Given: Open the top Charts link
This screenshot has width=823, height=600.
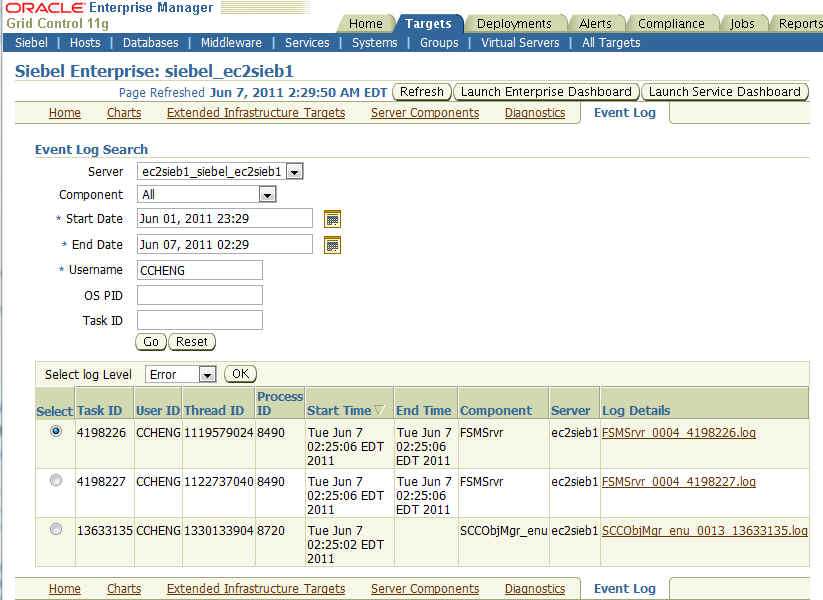Looking at the screenshot, I should pos(124,113).
